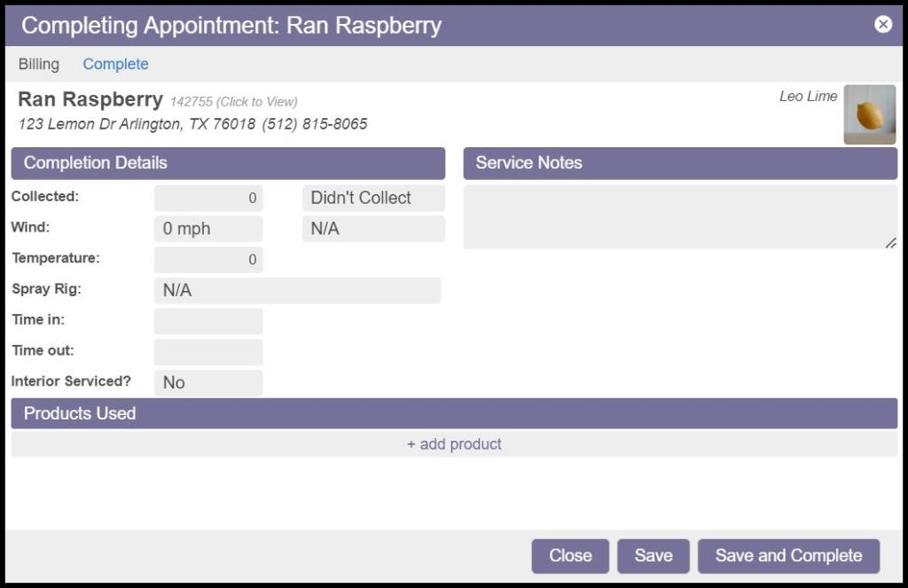
Task: Toggle the Interior Serviced No selector
Action: point(208,383)
